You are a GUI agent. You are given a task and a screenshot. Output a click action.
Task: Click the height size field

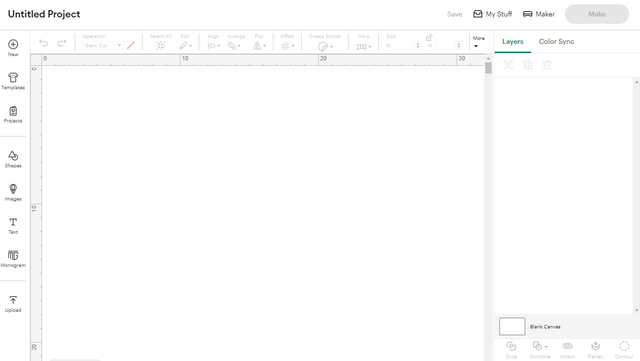pyautogui.click(x=445, y=45)
